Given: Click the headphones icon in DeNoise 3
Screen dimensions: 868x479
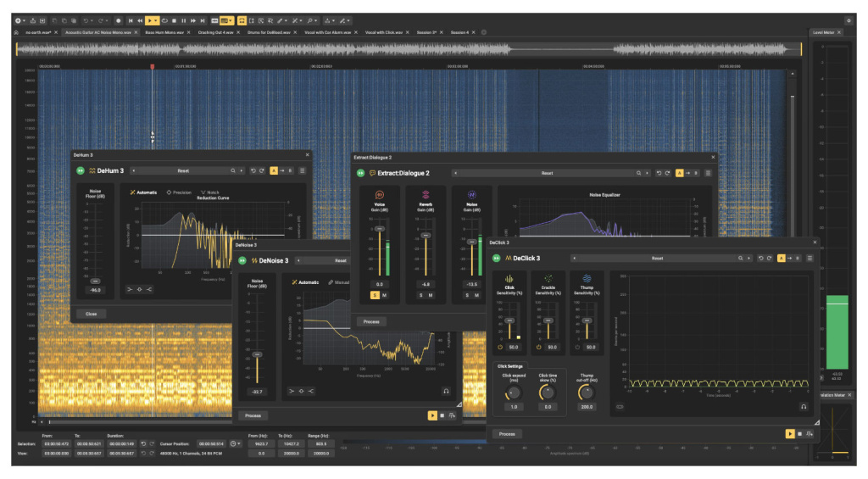Looking at the screenshot, I should [x=446, y=391].
